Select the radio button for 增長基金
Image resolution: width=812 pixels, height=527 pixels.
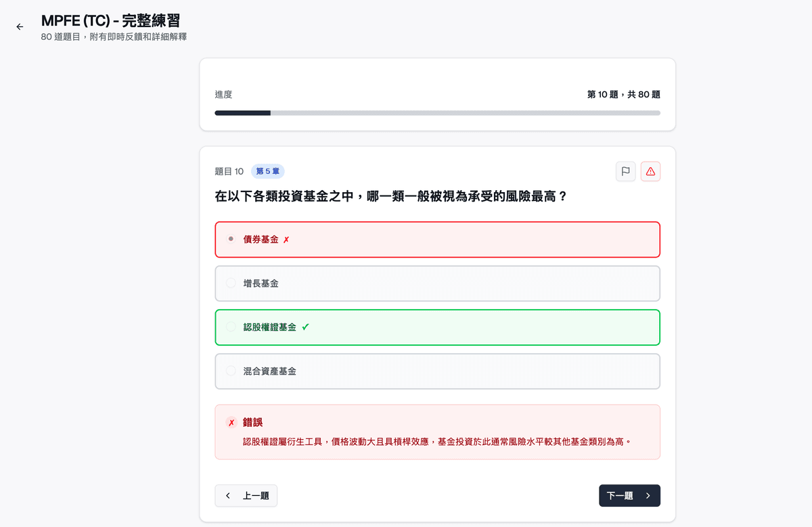pyautogui.click(x=230, y=283)
